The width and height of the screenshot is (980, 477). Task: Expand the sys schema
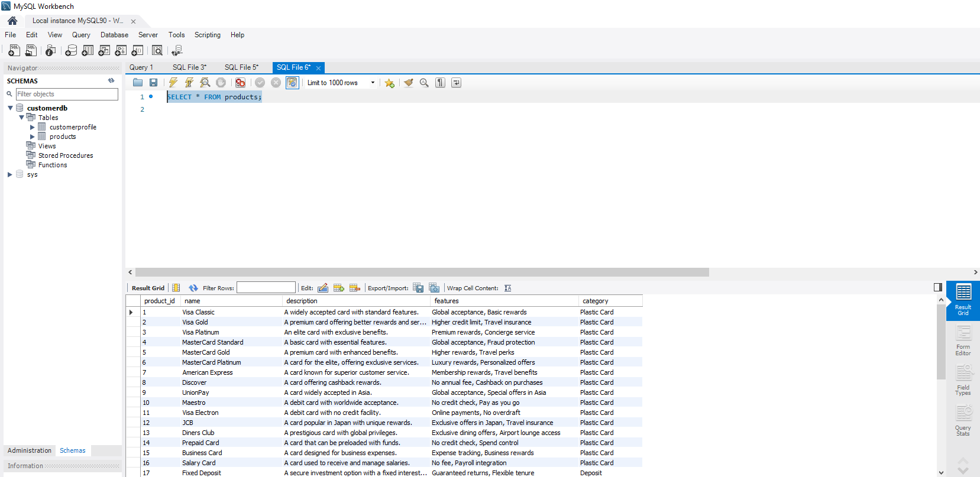[10, 174]
